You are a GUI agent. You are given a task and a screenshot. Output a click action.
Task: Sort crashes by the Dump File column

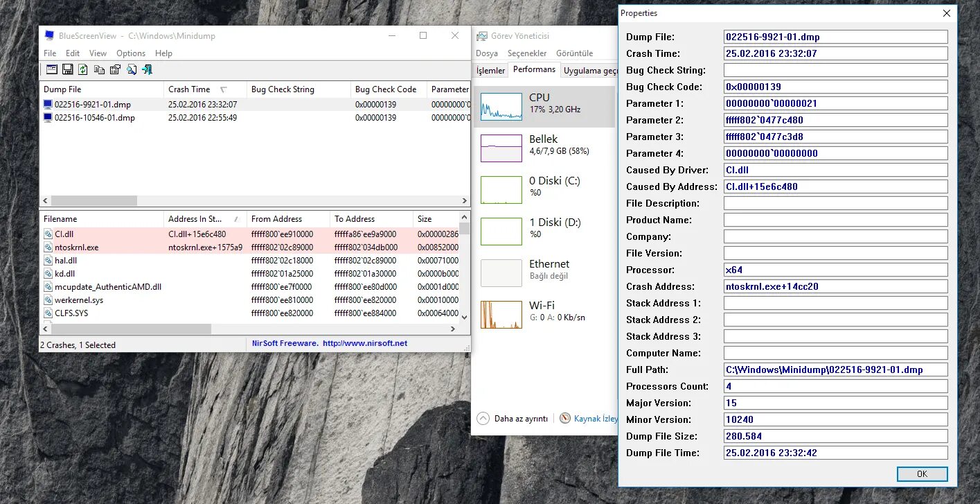click(x=102, y=89)
